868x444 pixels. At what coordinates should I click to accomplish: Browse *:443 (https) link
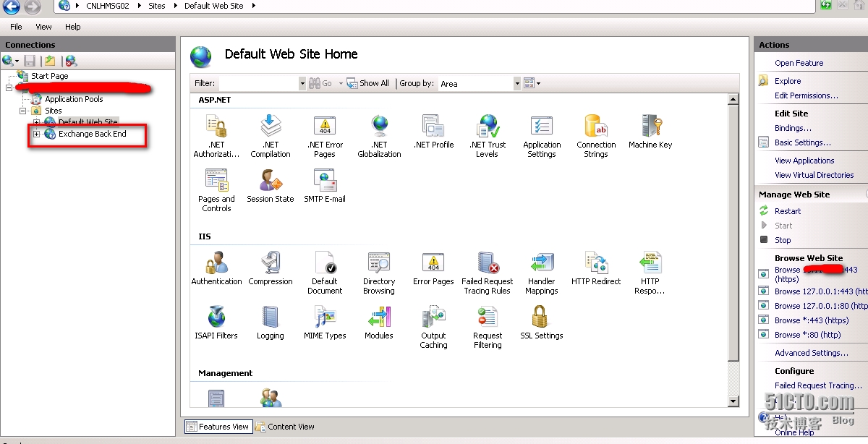click(812, 320)
